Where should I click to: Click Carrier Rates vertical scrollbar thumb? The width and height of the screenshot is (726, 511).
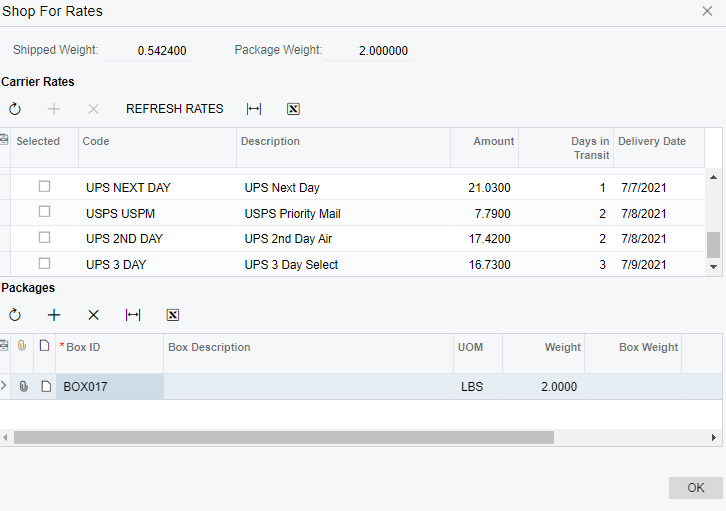click(713, 245)
